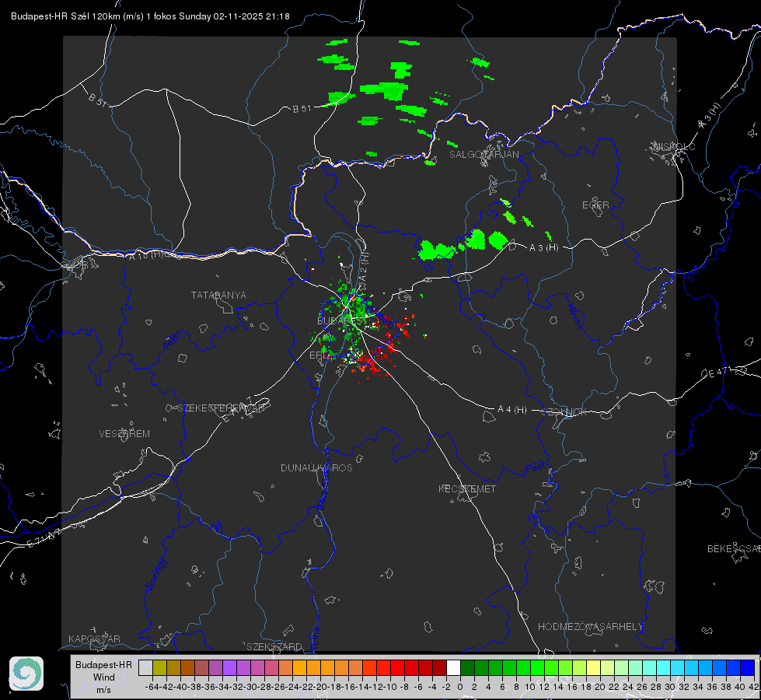Click the TATABÁNYA city label
The width and height of the screenshot is (761, 700).
pos(218,296)
